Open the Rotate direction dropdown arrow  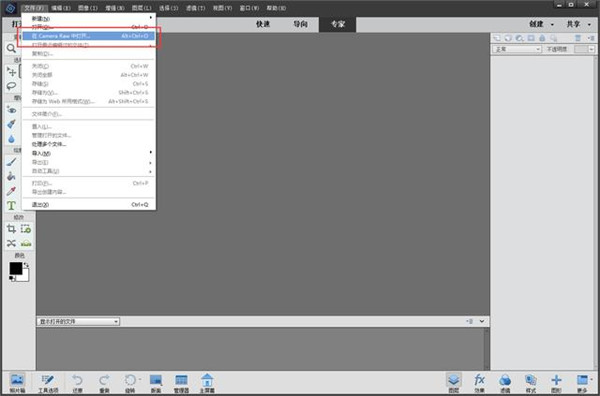(140, 379)
